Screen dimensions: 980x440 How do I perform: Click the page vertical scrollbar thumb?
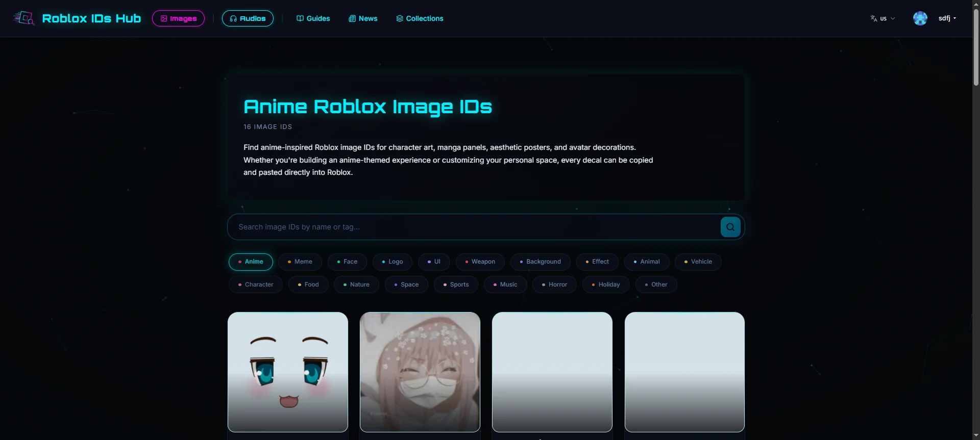click(976, 47)
